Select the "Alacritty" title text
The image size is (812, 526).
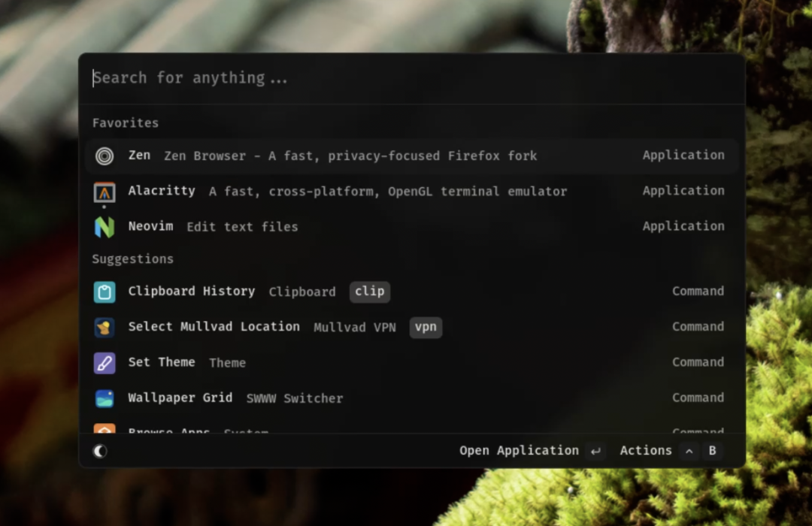click(162, 191)
